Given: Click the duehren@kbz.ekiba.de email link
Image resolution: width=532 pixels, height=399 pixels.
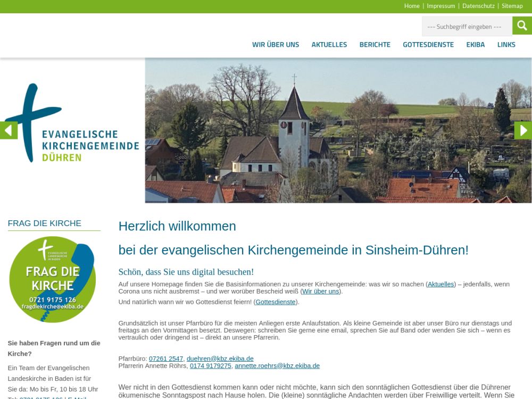Looking at the screenshot, I should 220,359.
